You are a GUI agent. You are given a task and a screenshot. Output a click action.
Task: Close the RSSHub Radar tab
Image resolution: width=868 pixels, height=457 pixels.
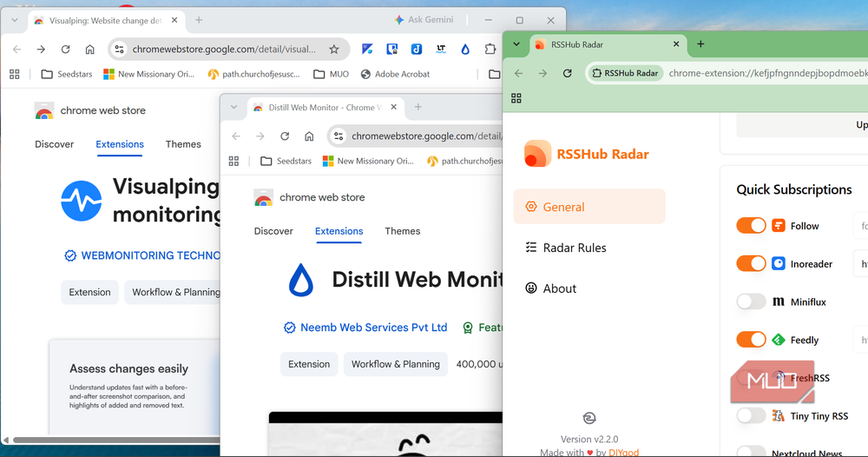(x=676, y=44)
